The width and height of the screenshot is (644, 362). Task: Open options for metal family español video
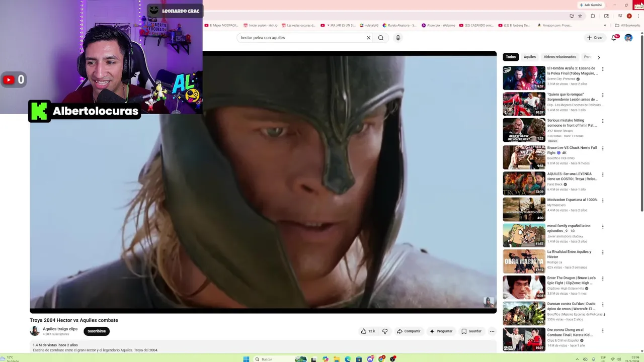[x=602, y=226]
